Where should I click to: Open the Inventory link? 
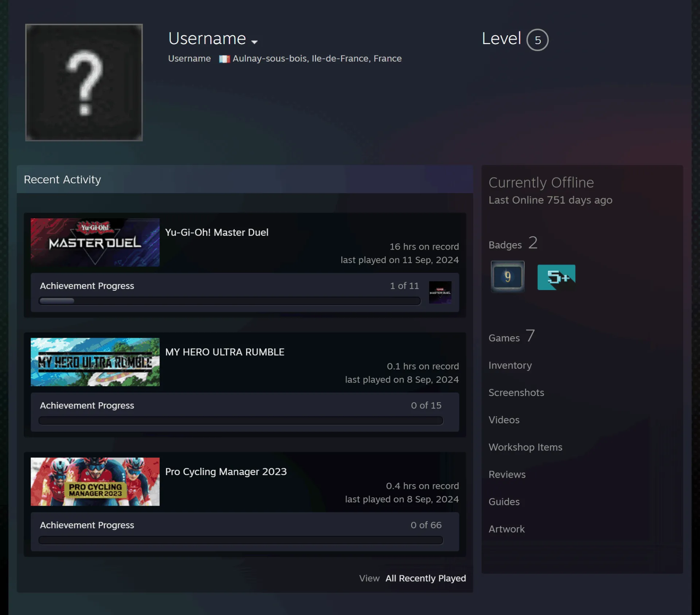coord(510,365)
